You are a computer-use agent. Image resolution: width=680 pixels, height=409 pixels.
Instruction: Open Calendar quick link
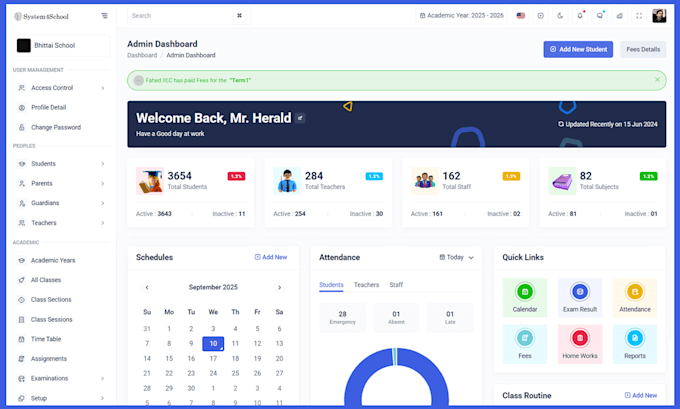(x=525, y=298)
